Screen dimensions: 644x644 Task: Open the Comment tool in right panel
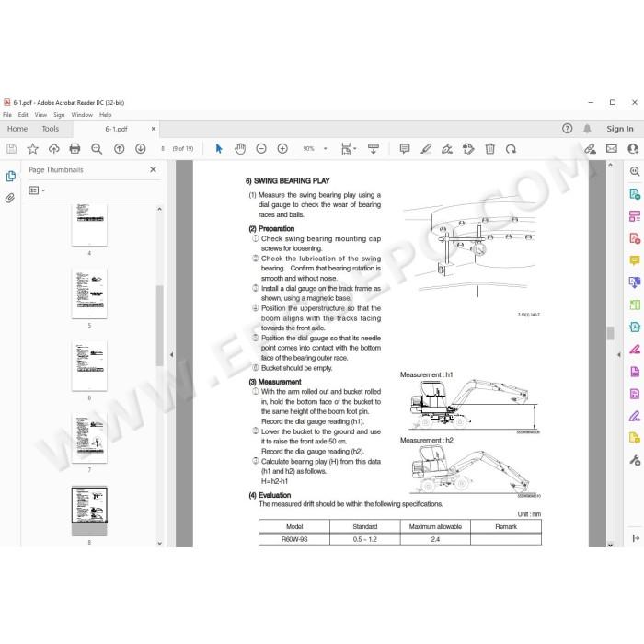[x=635, y=260]
